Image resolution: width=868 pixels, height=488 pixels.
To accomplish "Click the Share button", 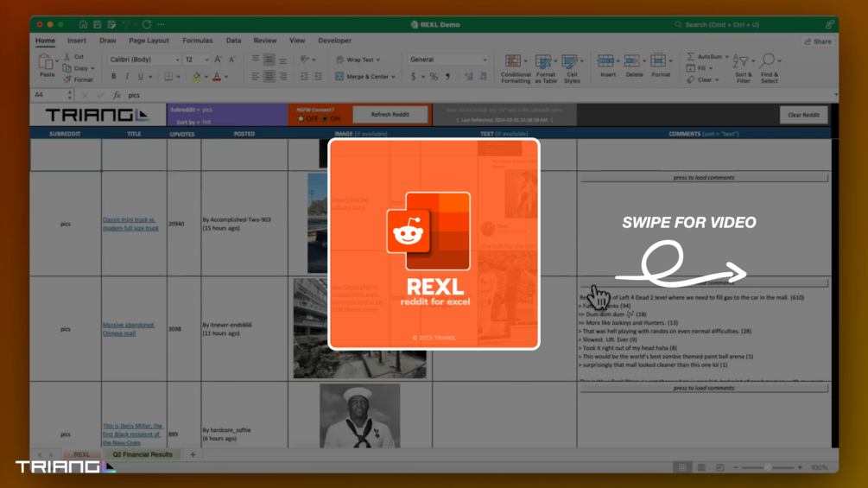I will tap(818, 41).
